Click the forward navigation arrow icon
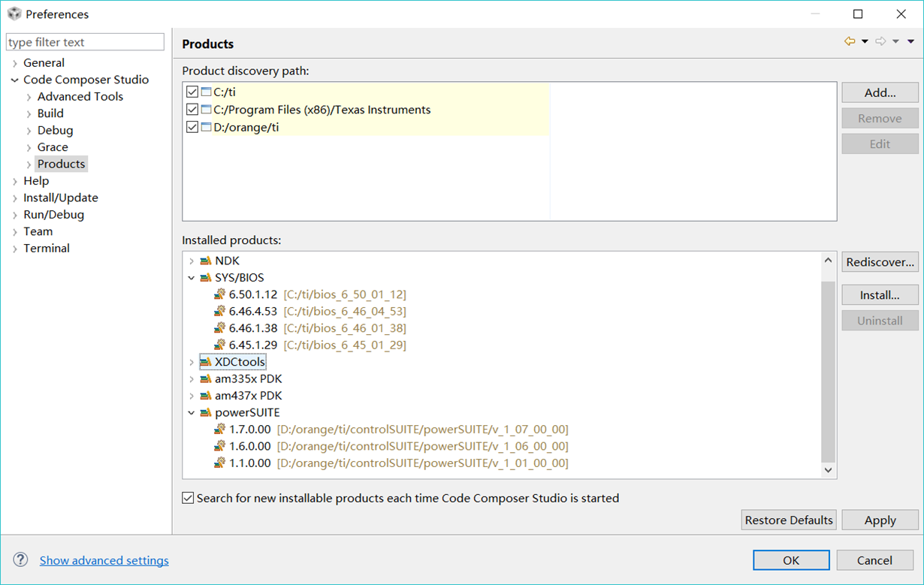Image resolution: width=924 pixels, height=585 pixels. 881,41
